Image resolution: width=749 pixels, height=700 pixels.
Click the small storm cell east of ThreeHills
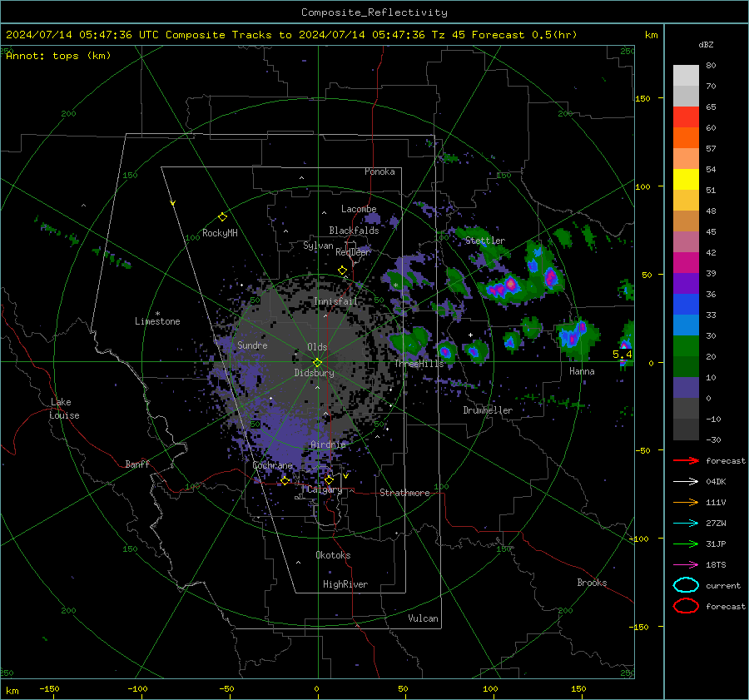(x=445, y=352)
